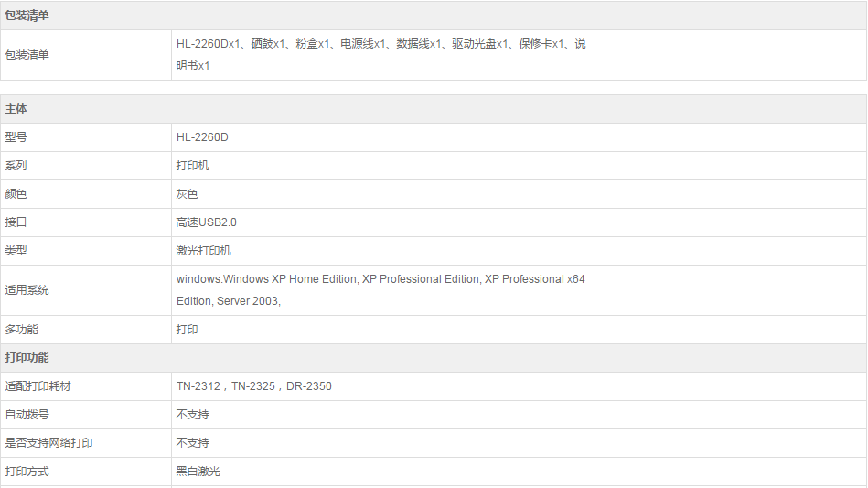Click the Windows XP Home Edition system text
This screenshot has width=868, height=488.
click(380, 289)
